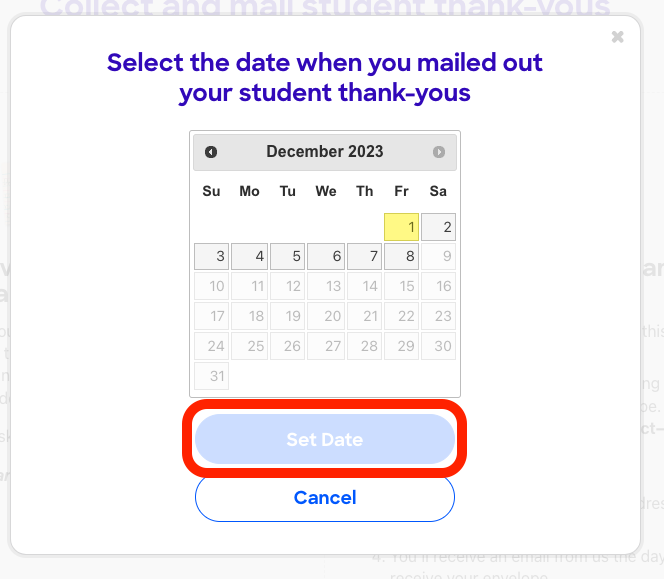Image resolution: width=664 pixels, height=579 pixels.
Task: Close the date dialog with X
Action: [x=617, y=37]
